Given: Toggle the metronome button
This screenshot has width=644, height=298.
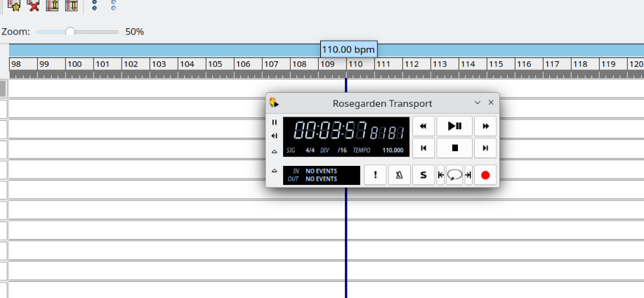Looking at the screenshot, I should (x=399, y=175).
